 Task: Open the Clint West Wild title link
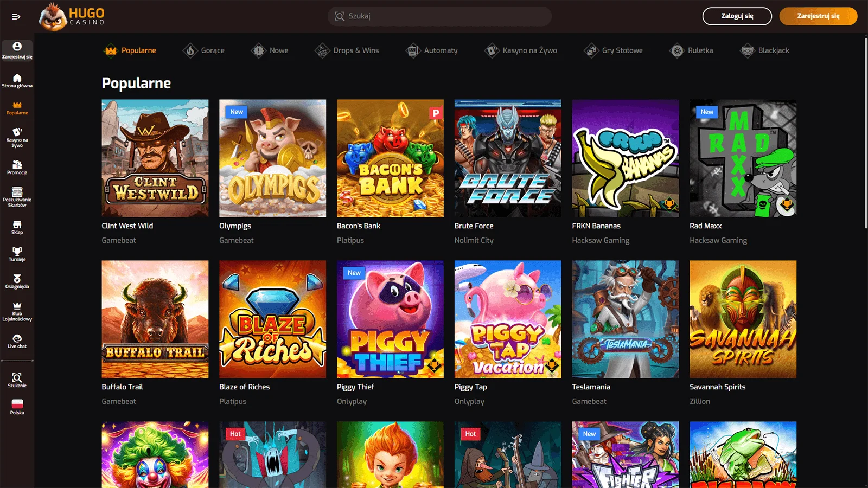127,226
